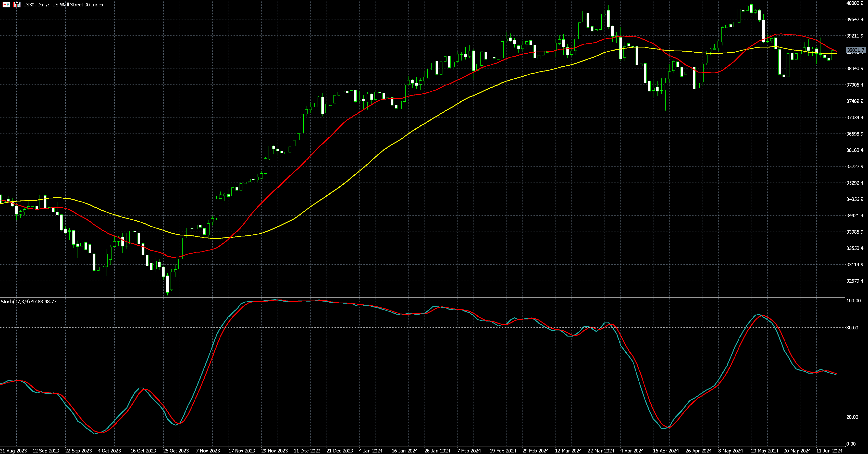
Task: Click the 36163.4 price axis label
Action: pos(855,150)
